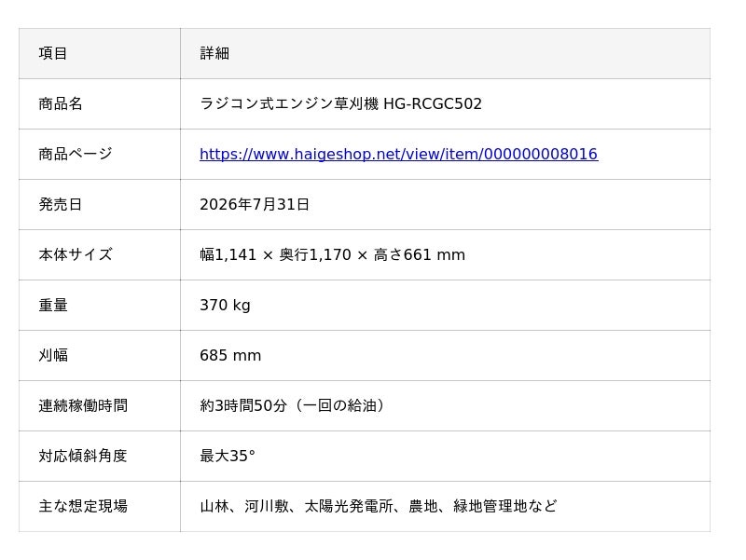Select the 商品名 row label
Viewport: 746px width, 560px height.
[61, 103]
